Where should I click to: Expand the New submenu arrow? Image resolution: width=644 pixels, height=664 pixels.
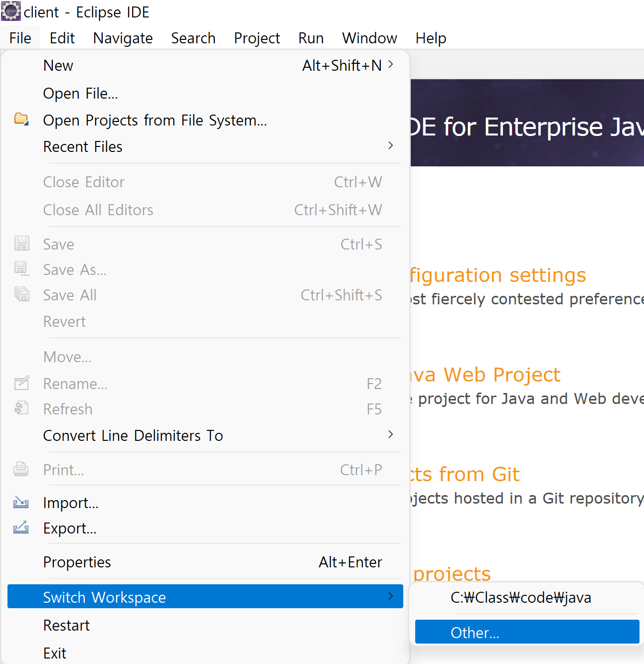390,64
